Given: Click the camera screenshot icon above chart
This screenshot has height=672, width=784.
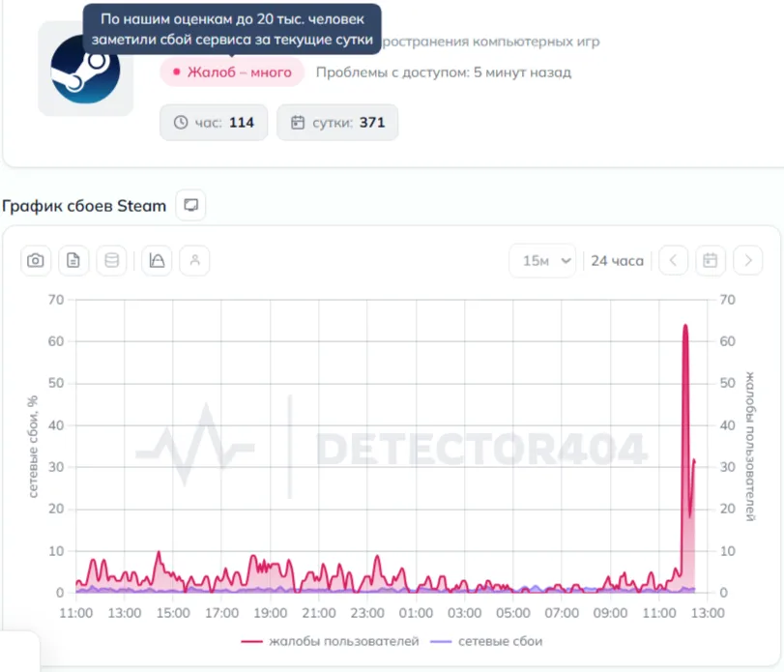Looking at the screenshot, I should (x=36, y=260).
